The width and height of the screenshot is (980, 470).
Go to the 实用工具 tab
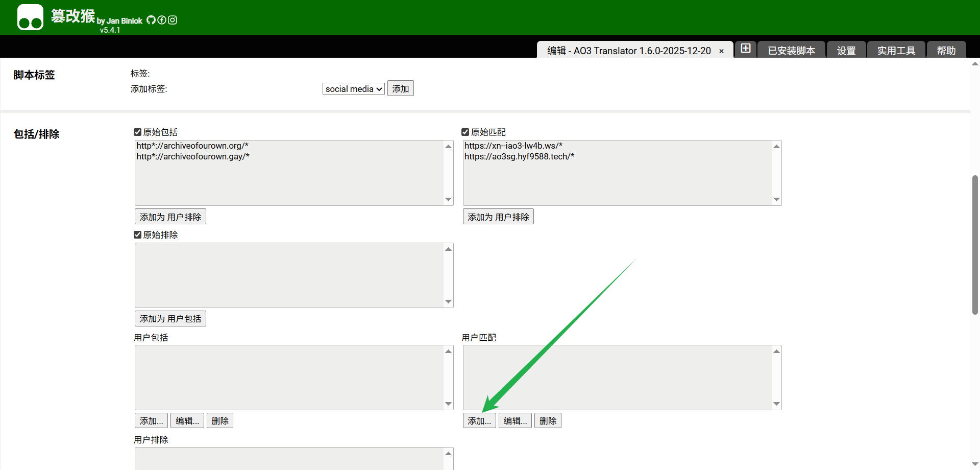(896, 51)
